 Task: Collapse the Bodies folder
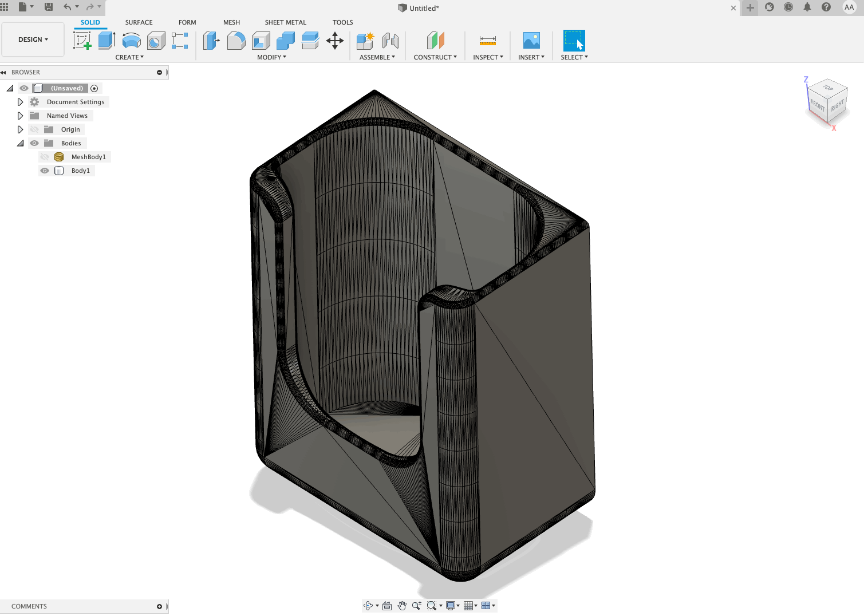(x=20, y=143)
